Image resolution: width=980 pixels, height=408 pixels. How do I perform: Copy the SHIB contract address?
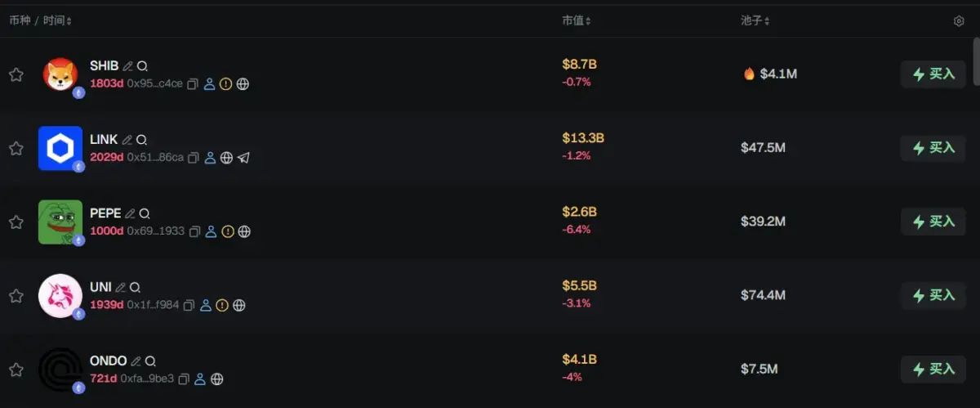193,84
